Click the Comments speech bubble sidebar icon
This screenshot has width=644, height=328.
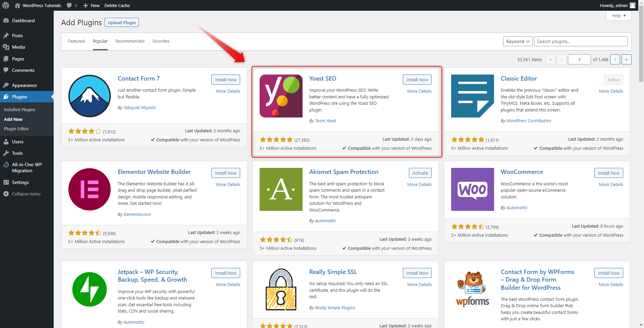point(6,70)
